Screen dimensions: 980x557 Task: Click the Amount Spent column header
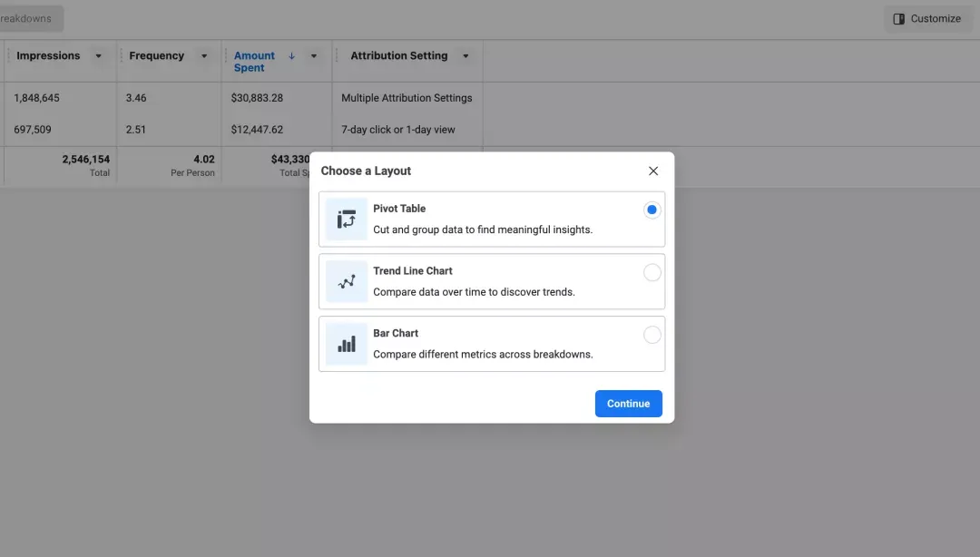(254, 62)
